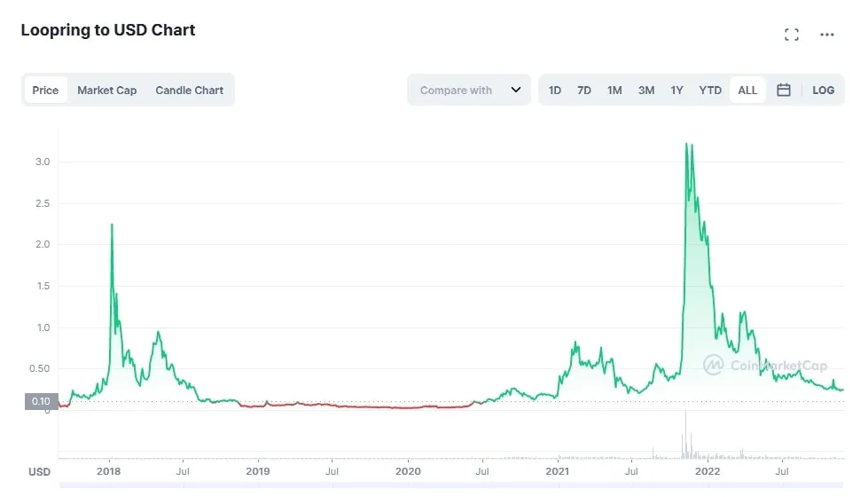Click the 2018 label on time axis
Viewport: 868px width, 497px height.
[x=108, y=471]
